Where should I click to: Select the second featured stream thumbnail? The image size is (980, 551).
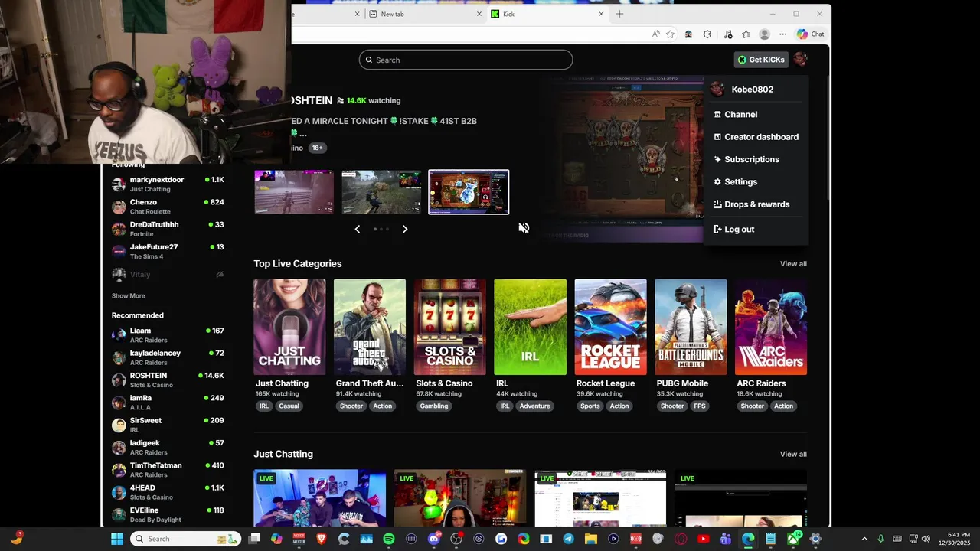[x=381, y=192]
